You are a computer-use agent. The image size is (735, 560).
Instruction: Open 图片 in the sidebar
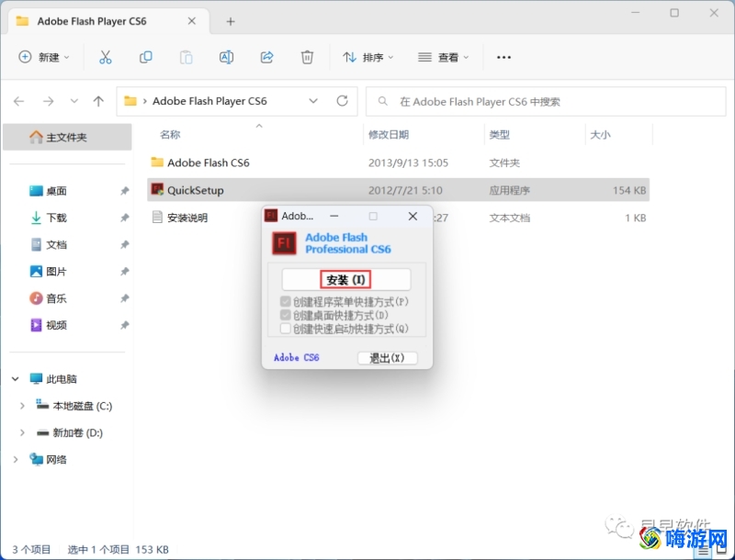coord(56,271)
